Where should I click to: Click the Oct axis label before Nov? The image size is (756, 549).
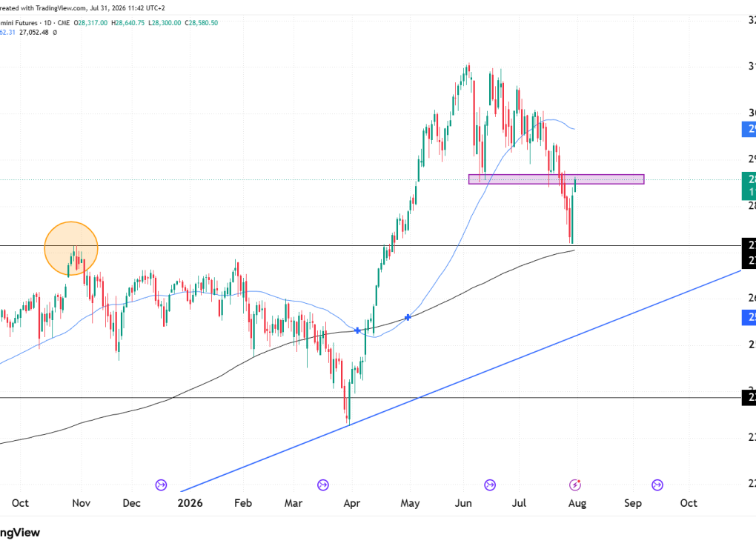[20, 503]
